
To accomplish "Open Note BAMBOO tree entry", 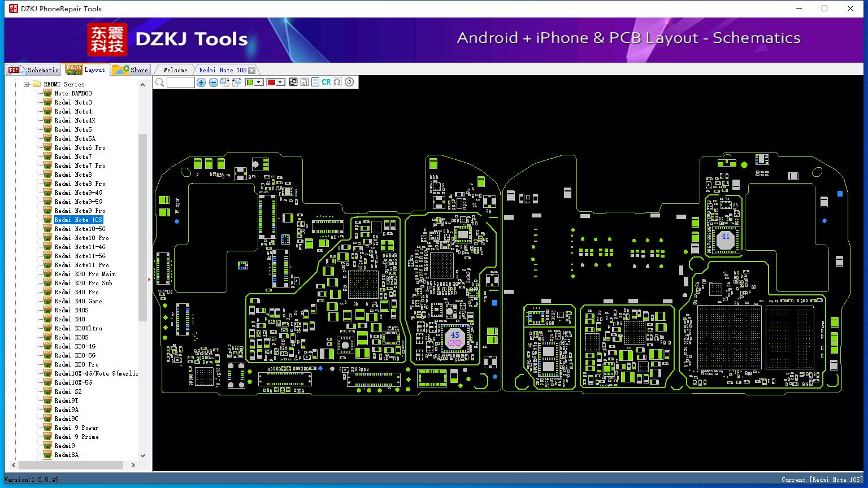I will [73, 93].
